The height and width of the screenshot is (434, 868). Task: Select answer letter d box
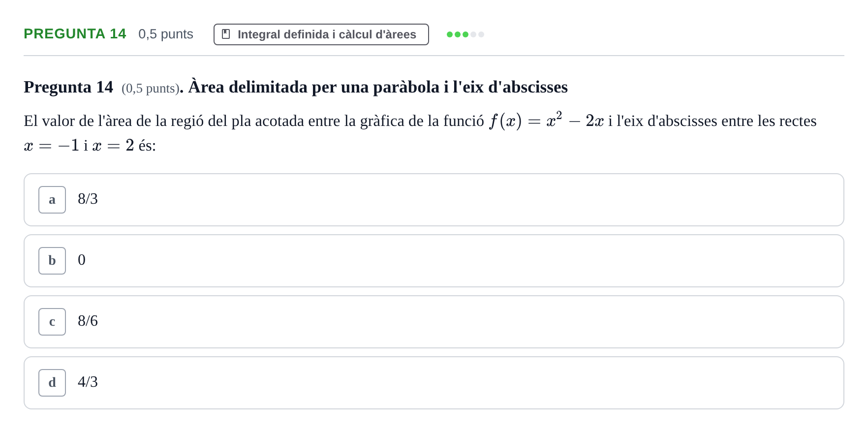pyautogui.click(x=52, y=383)
